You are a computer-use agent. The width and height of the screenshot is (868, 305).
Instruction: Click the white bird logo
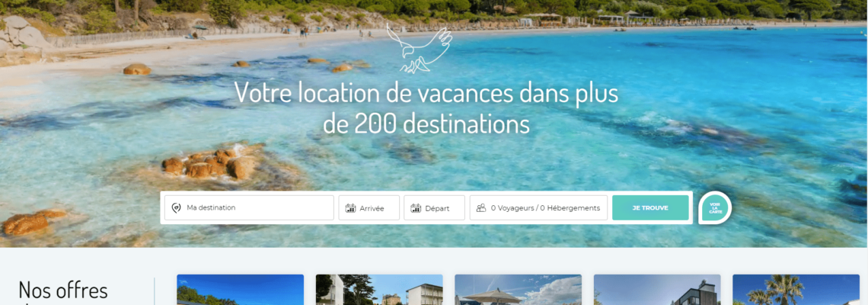point(419,48)
